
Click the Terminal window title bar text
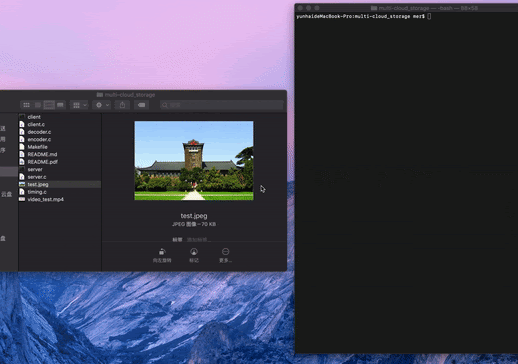click(x=428, y=8)
